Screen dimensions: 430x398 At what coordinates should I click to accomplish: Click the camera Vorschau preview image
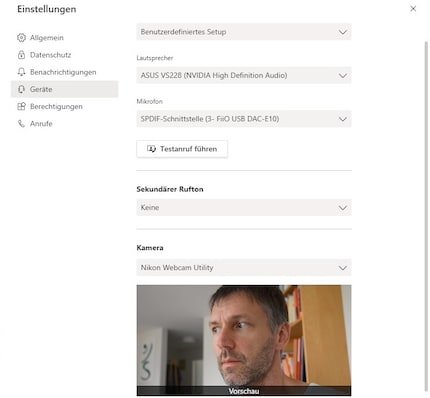244,340
